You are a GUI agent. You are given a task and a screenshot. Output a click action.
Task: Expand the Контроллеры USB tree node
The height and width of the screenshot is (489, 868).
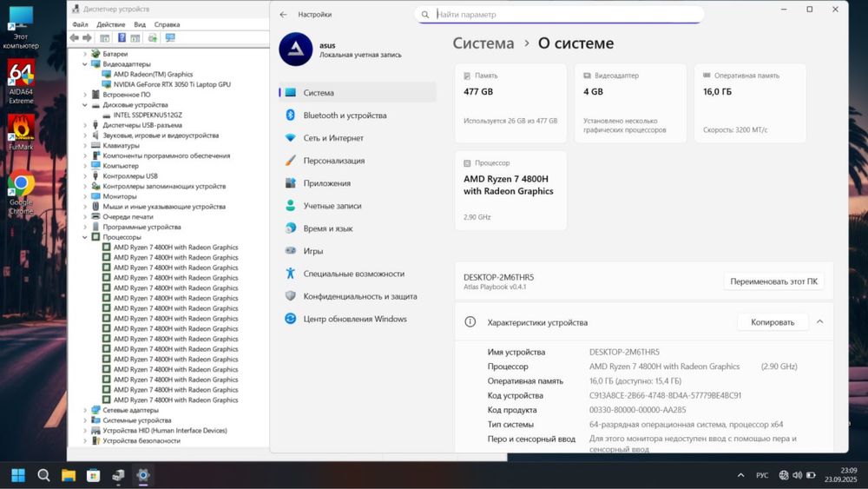point(85,176)
